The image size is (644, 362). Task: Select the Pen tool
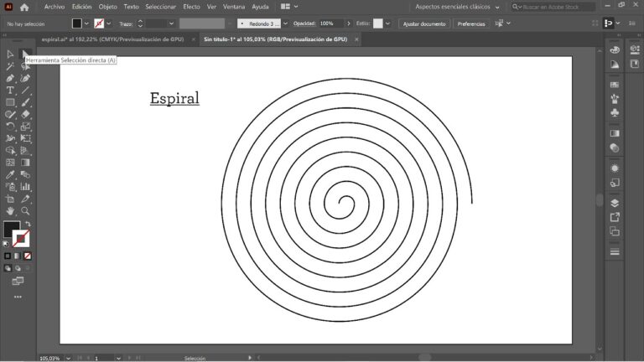pos(10,79)
